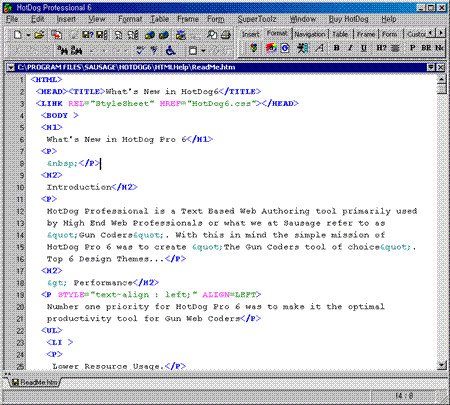Open the Format menu
This screenshot has width=450, height=405.
pos(130,19)
